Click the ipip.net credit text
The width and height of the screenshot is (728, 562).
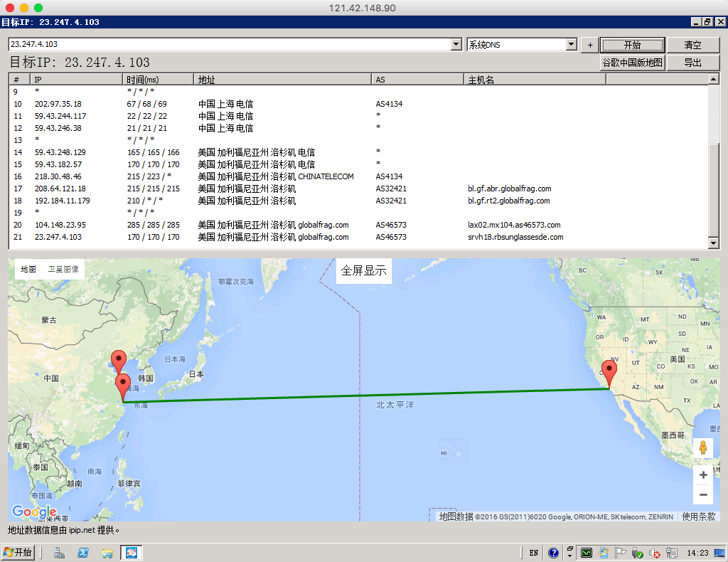click(63, 530)
